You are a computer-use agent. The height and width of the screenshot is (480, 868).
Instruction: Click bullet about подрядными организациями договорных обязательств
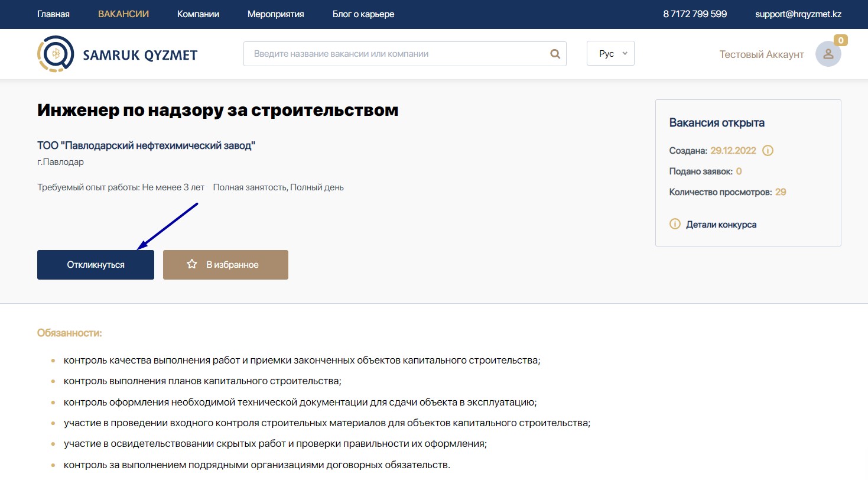pyautogui.click(x=257, y=465)
